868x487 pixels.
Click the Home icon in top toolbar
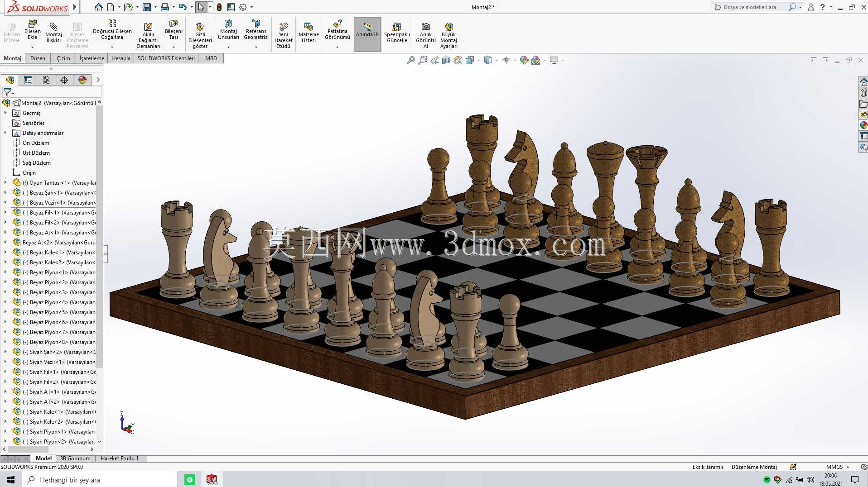(x=98, y=7)
